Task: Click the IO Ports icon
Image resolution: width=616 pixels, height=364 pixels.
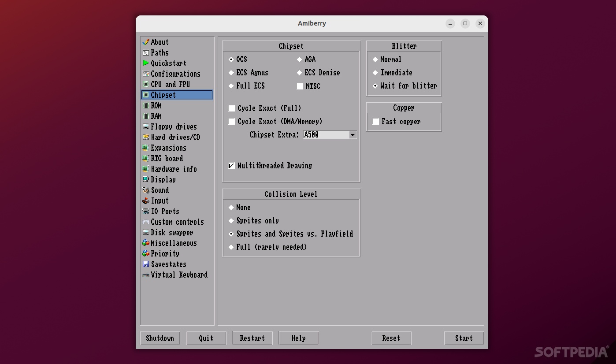Action: pyautogui.click(x=146, y=212)
